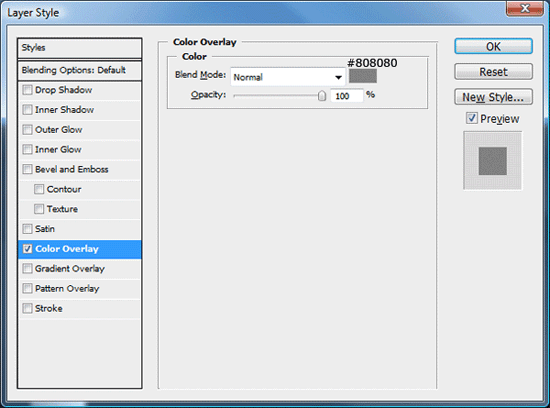Click the Opacity slider handle

pos(322,96)
